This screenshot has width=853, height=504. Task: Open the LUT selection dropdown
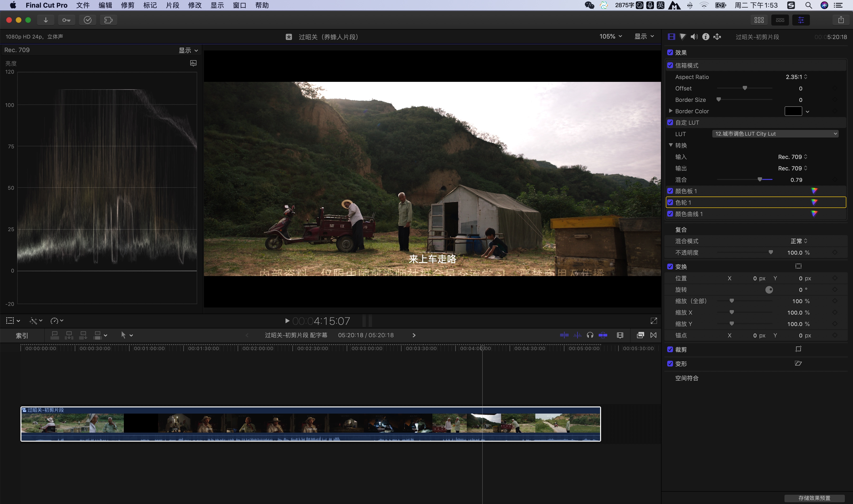[x=775, y=134]
